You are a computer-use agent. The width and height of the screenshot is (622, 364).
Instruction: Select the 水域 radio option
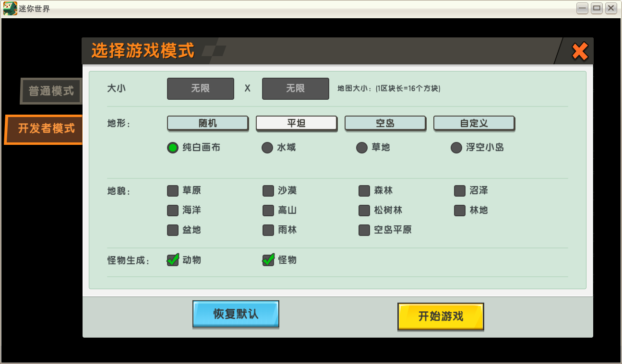[x=267, y=148]
